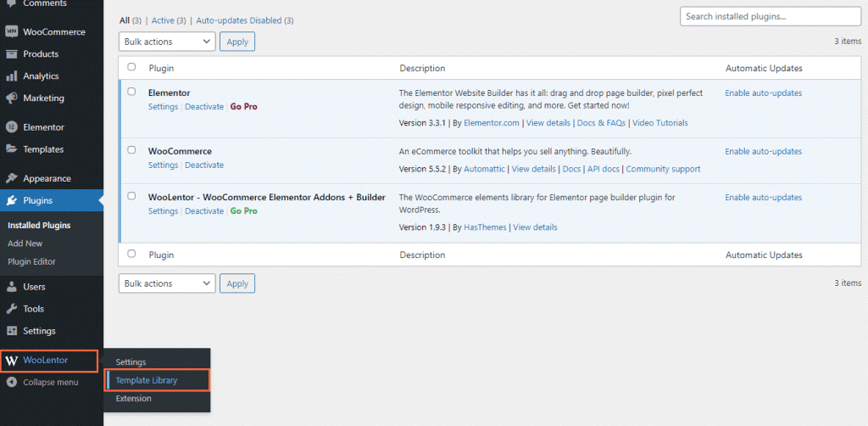
Task: Click the Search installed plugins field
Action: (771, 17)
